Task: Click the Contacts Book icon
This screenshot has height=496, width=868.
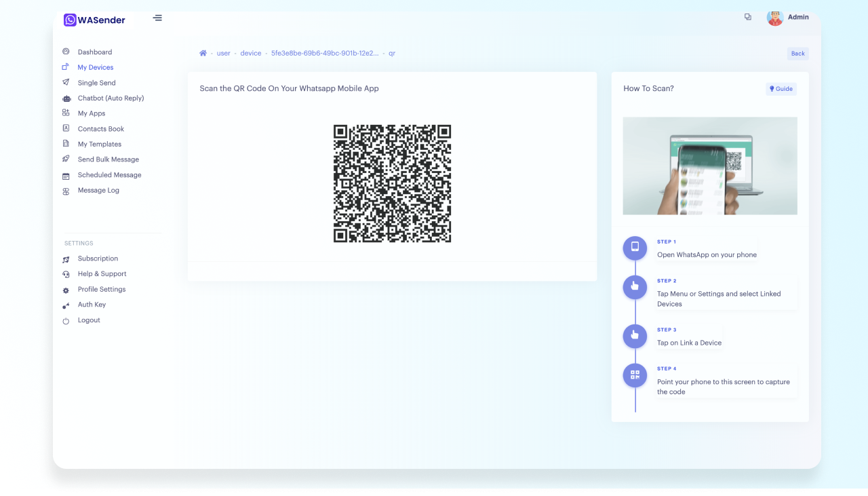Action: [x=66, y=128]
